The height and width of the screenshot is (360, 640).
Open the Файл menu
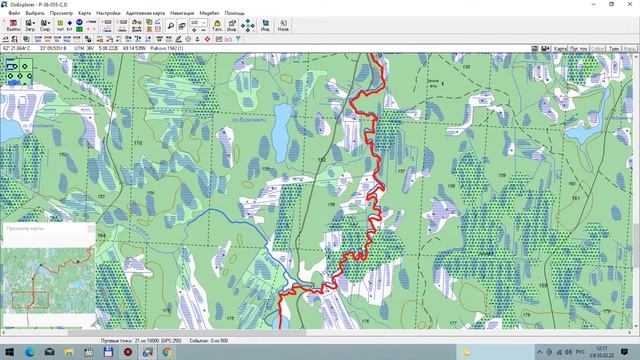tap(14, 13)
